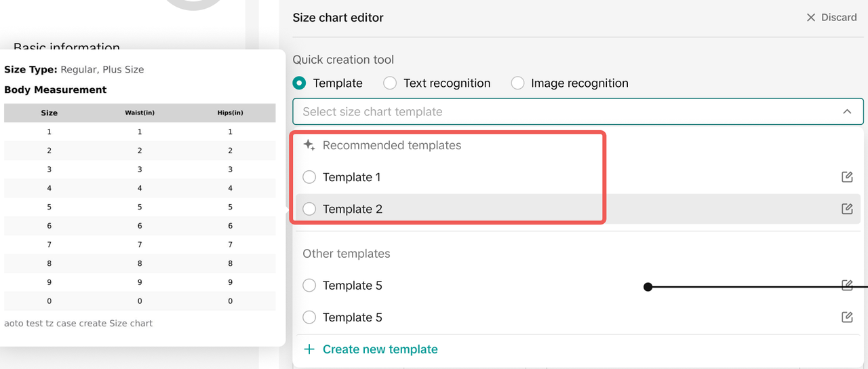The image size is (868, 369).
Task: Click the Waist(in) column header
Action: (x=140, y=113)
